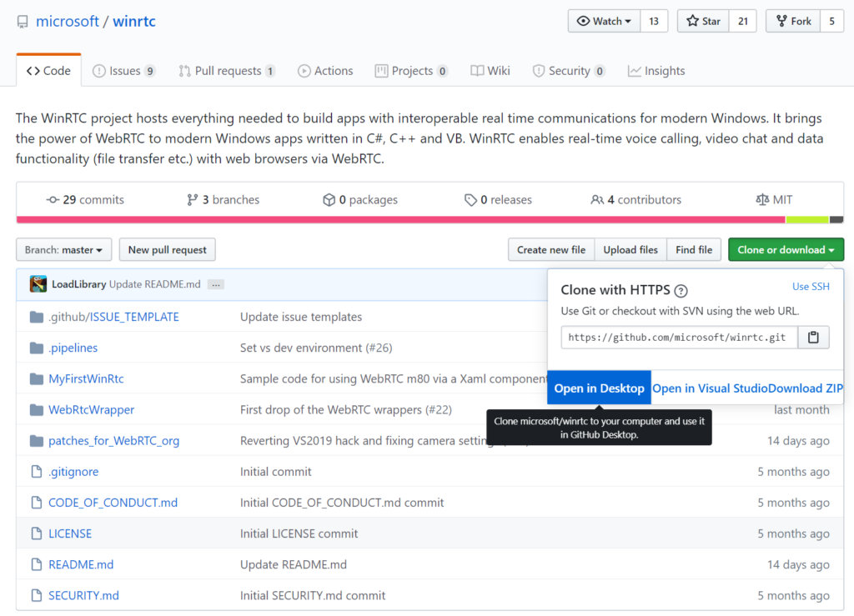854x616 pixels.
Task: View the 0 releases link
Action: coord(498,200)
